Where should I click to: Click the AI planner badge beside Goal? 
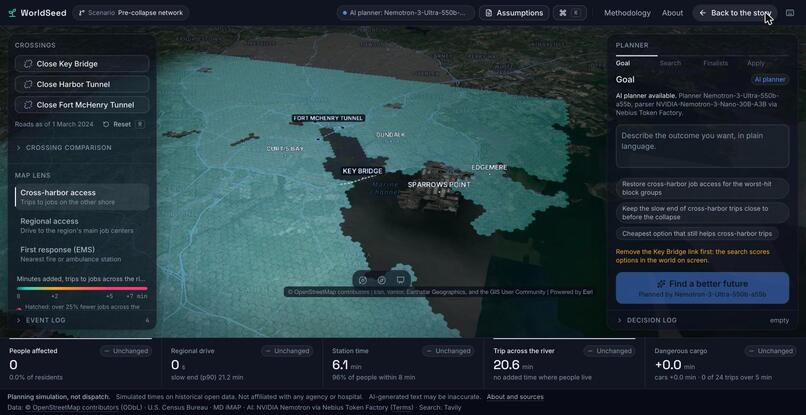pyautogui.click(x=770, y=80)
